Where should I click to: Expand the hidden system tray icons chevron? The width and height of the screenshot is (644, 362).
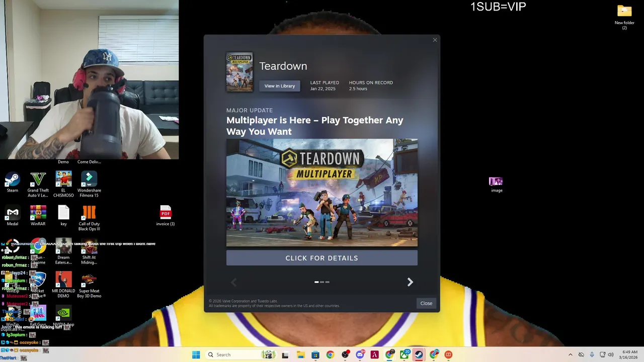pyautogui.click(x=571, y=354)
